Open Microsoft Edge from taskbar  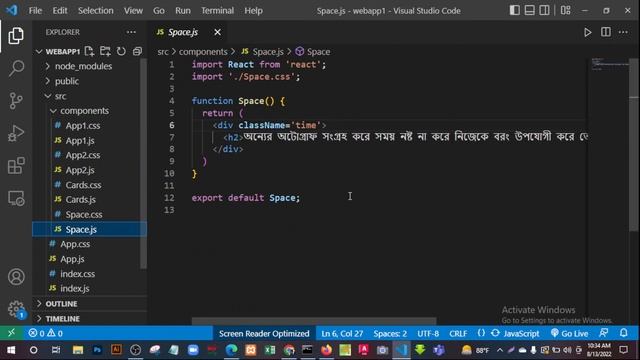tap(231, 350)
